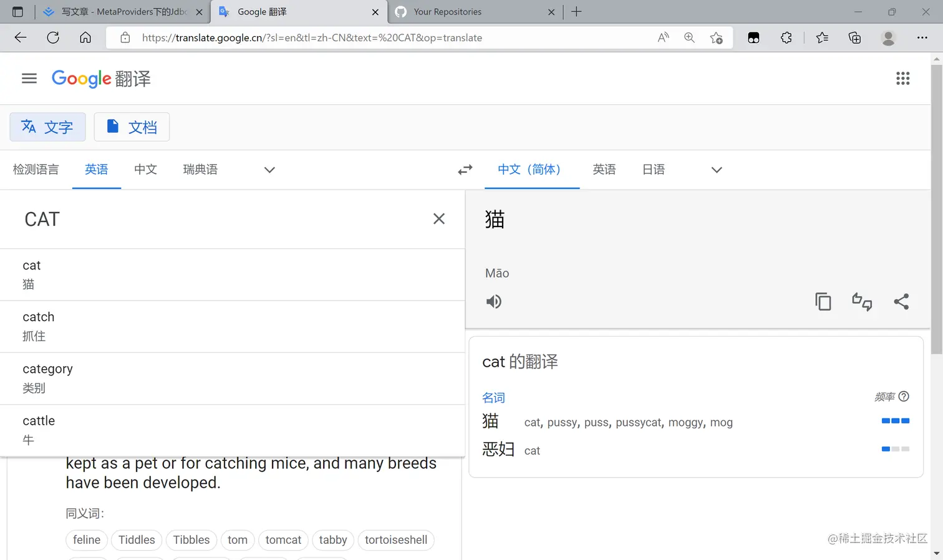Click the browser address bar URL
This screenshot has width=943, height=560.
312,37
